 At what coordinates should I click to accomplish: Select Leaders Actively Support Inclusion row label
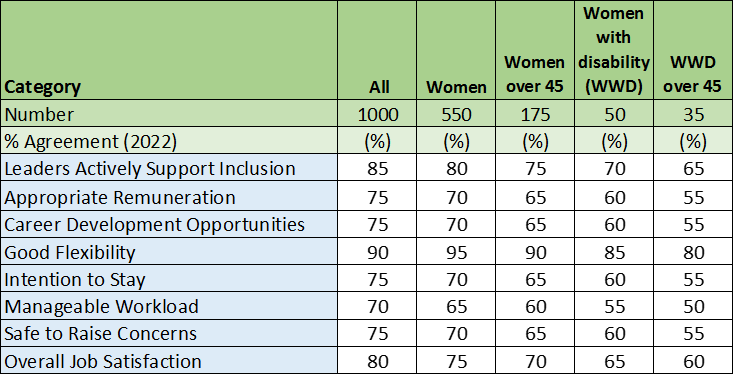(169, 168)
